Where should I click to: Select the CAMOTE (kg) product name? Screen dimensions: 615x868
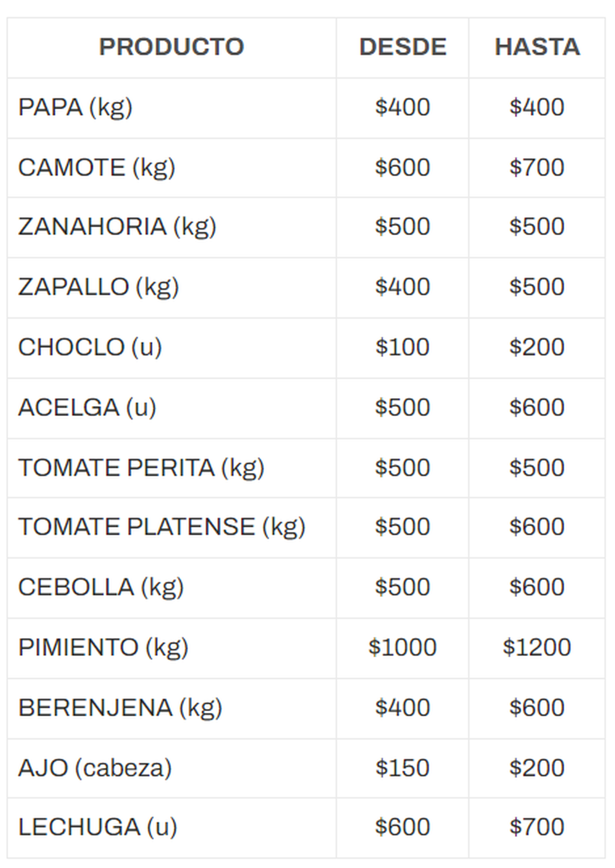click(97, 168)
